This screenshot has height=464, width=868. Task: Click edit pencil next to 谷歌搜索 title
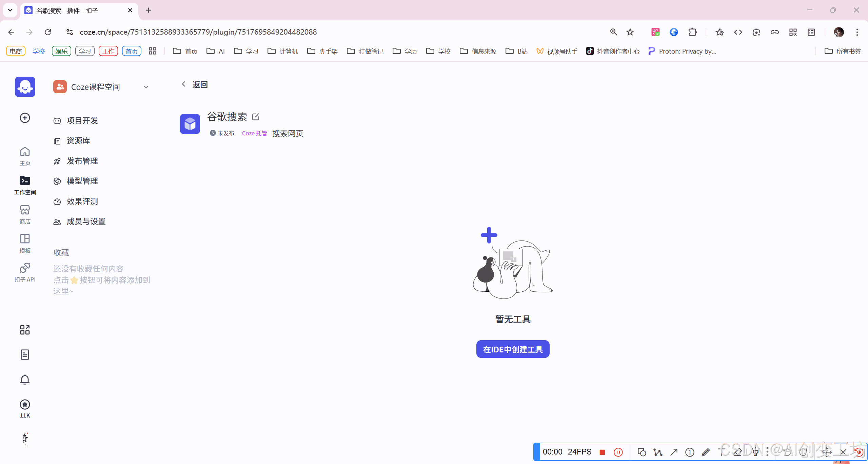(x=256, y=117)
